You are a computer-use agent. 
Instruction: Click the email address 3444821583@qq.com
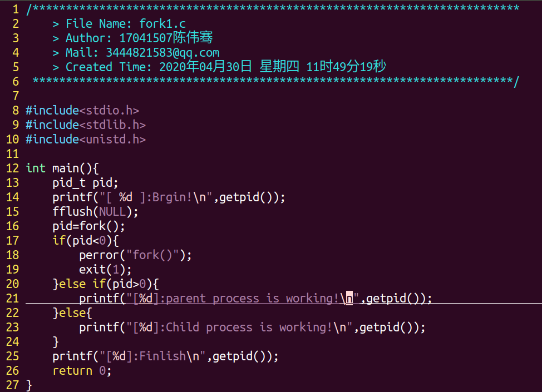pos(169,53)
